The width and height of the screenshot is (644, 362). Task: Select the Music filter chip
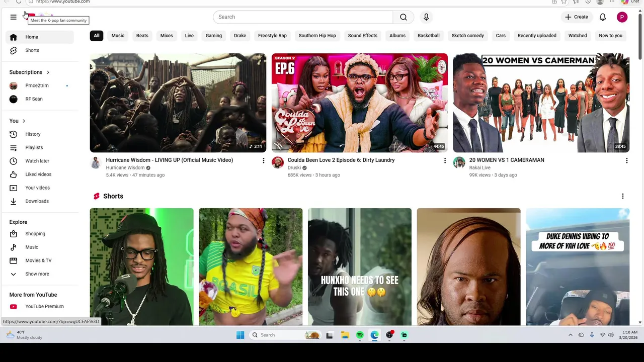pos(118,36)
